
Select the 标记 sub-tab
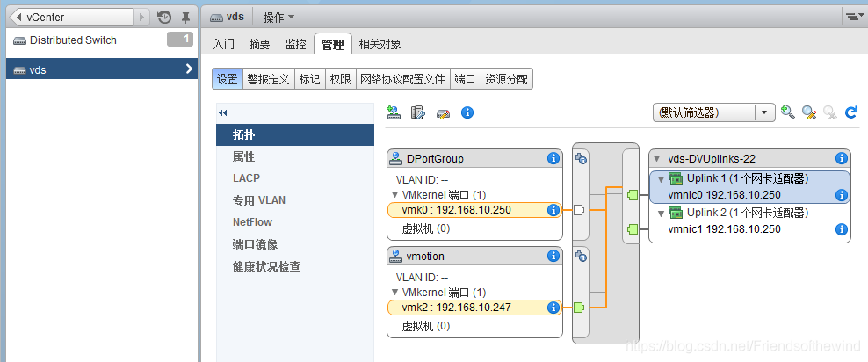pyautogui.click(x=309, y=79)
